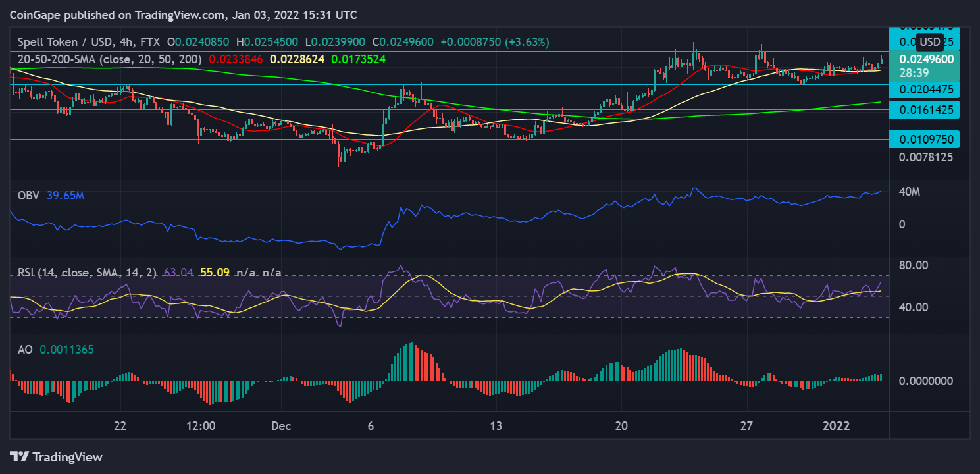Click the green SMA value 0.0173524
Screen dimensions: 980x474
pos(357,59)
